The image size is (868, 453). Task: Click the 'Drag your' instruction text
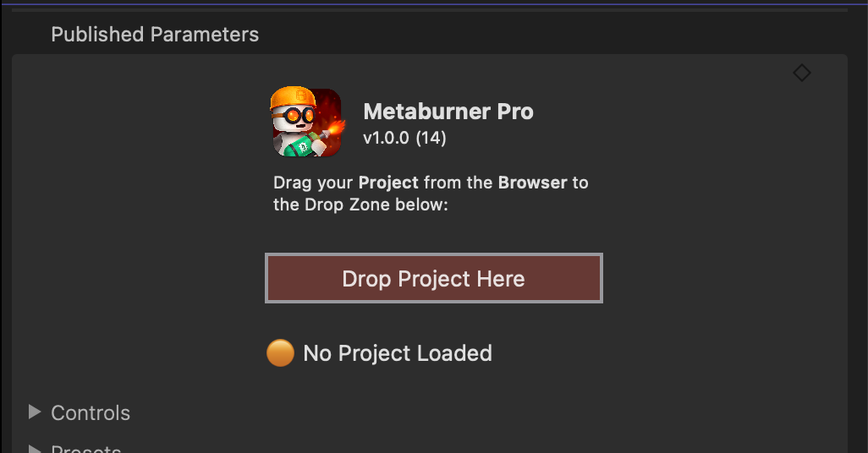(313, 183)
